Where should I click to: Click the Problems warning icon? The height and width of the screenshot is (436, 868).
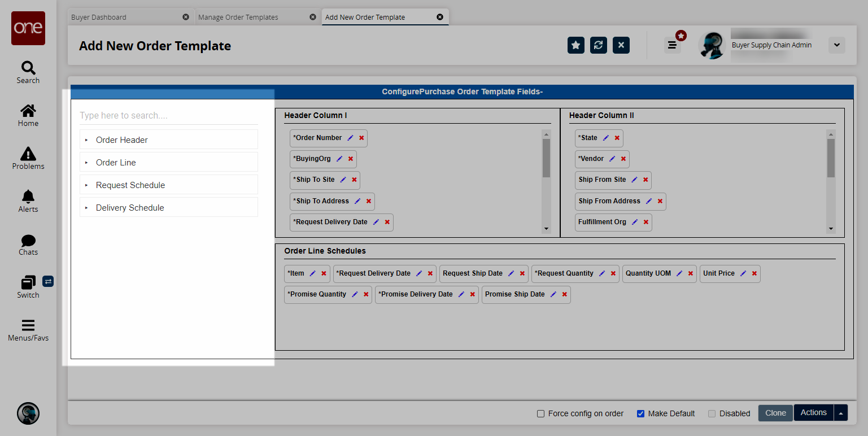point(28,154)
